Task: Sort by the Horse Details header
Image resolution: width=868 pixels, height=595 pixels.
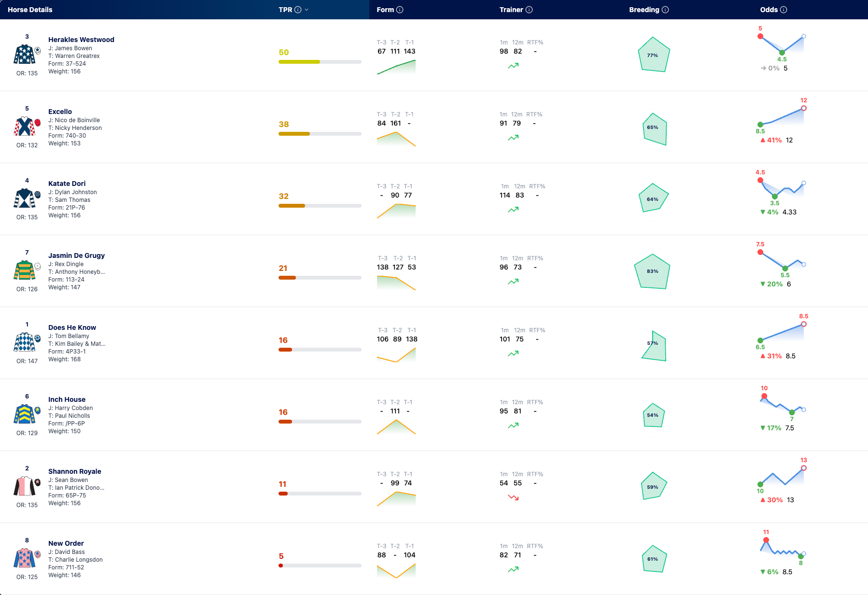Action: [x=30, y=10]
